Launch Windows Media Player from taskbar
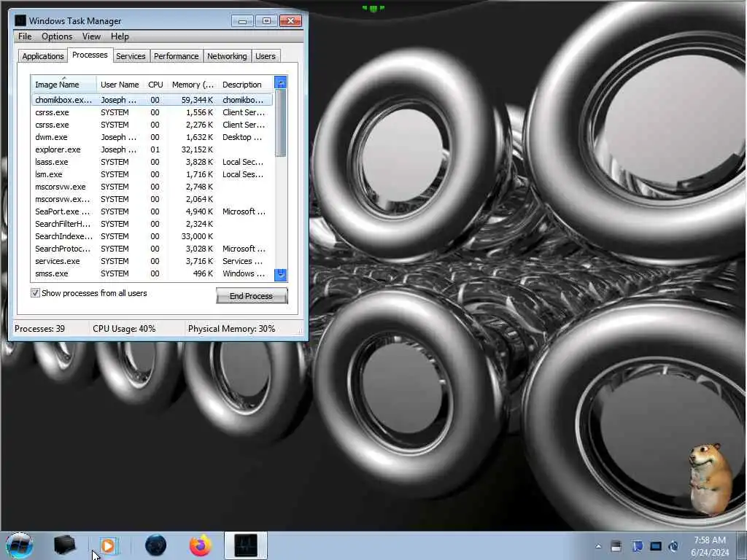The height and width of the screenshot is (560, 747). pos(109,545)
